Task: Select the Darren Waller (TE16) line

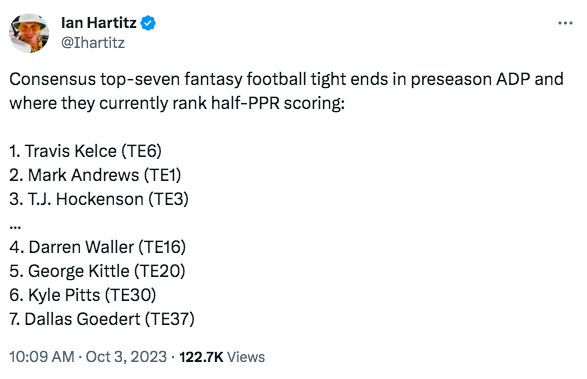Action: [98, 247]
